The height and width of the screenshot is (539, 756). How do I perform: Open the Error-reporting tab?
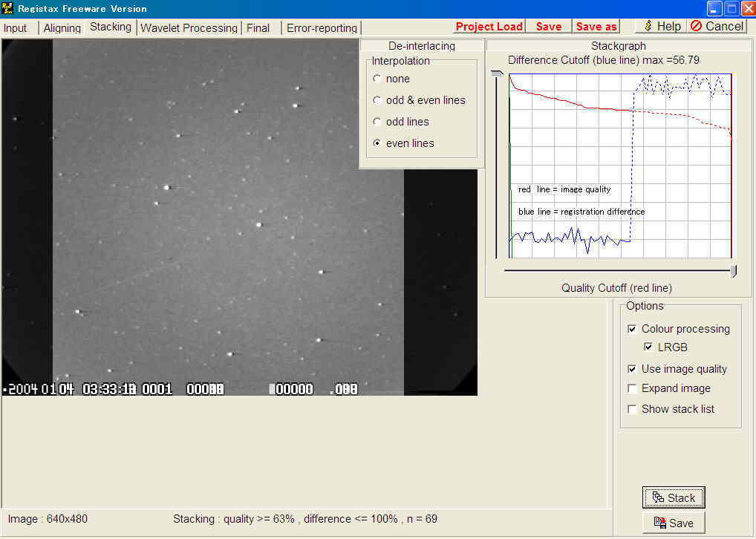[x=322, y=28]
